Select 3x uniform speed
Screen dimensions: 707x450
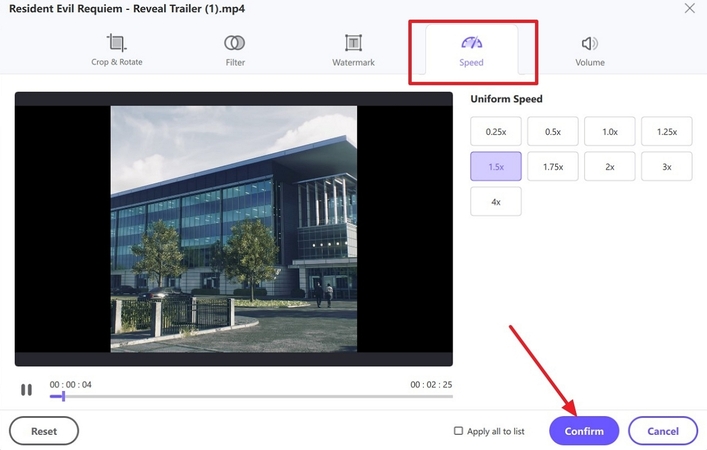pyautogui.click(x=667, y=166)
